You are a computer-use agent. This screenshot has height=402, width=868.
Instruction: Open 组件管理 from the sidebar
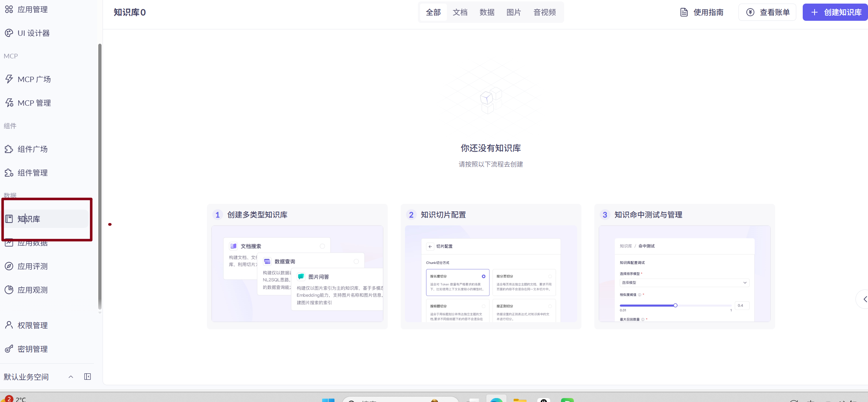pyautogui.click(x=32, y=173)
